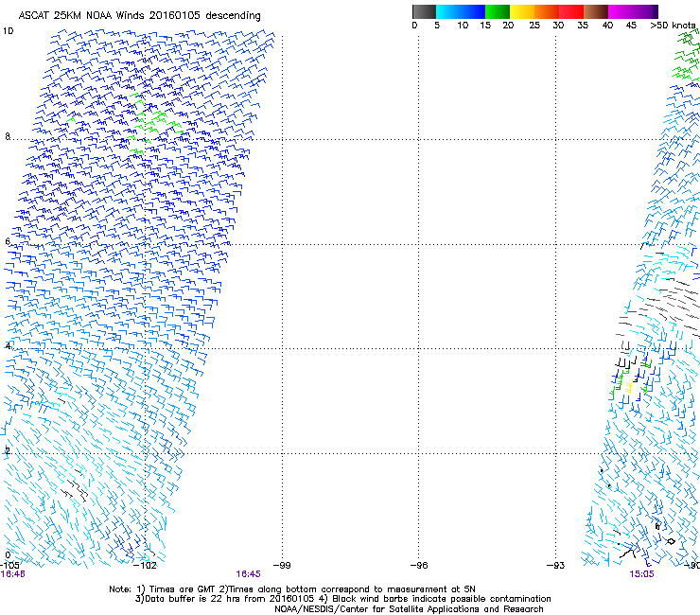
Task: Click the '10' latitude axis label
Action: tap(8, 31)
